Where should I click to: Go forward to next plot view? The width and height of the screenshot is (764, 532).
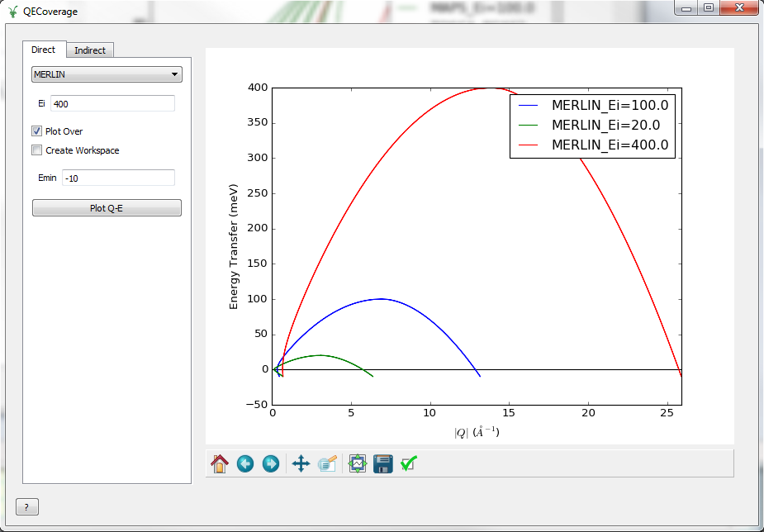[270, 463]
